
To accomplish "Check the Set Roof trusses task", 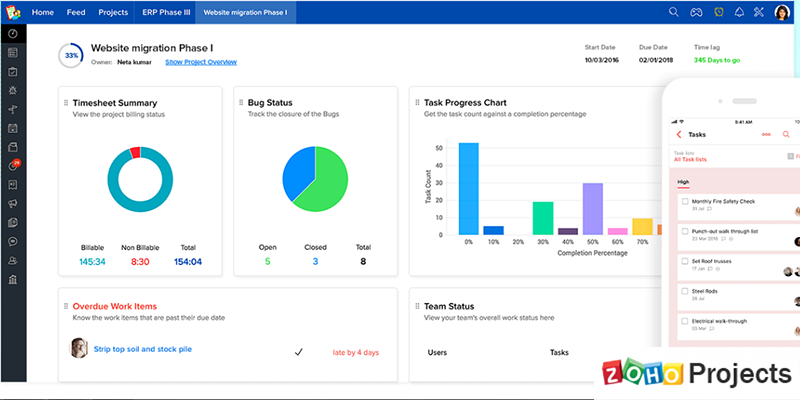I will (685, 261).
